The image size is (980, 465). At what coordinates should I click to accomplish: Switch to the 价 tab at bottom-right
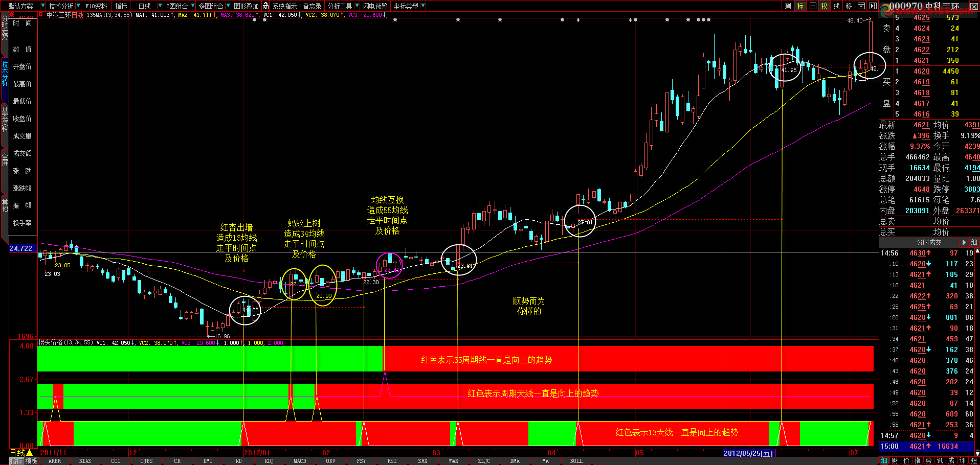906,460
